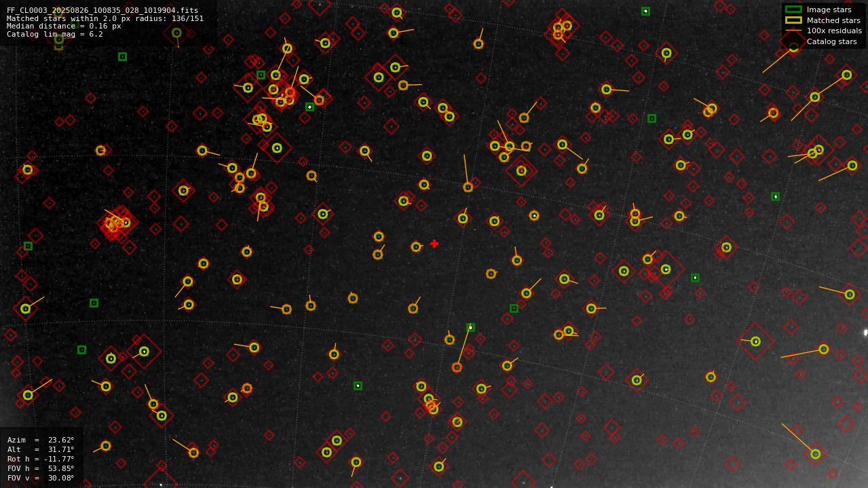Click the red cross marker at image center

click(x=434, y=244)
